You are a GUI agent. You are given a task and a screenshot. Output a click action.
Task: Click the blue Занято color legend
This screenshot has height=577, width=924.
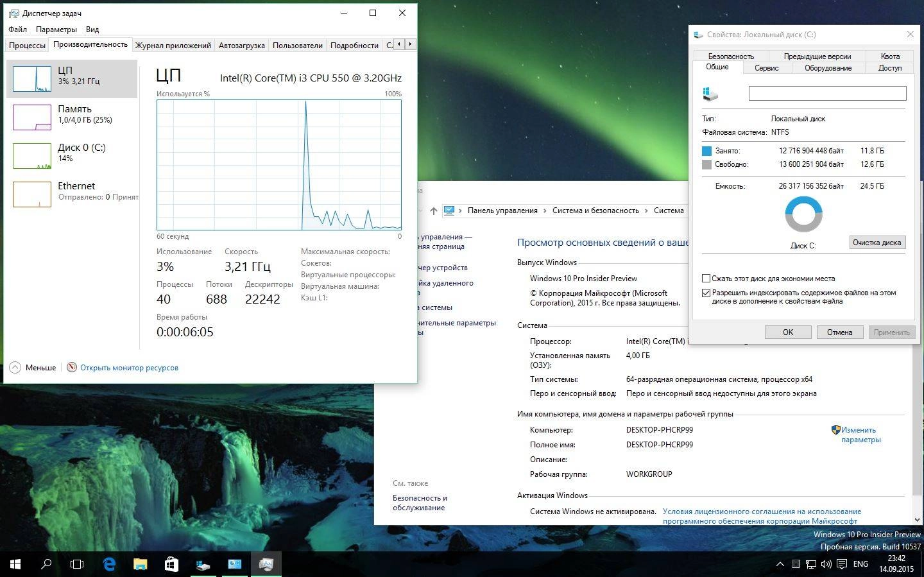click(707, 151)
